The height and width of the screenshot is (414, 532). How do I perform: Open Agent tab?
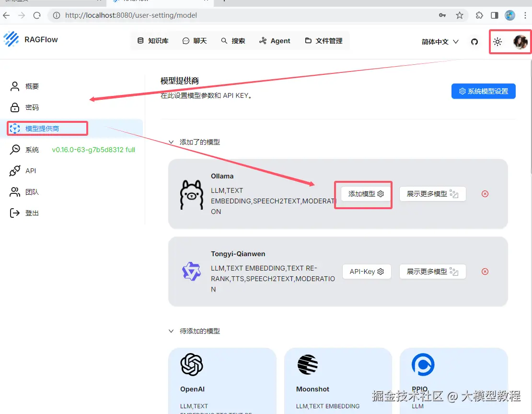pos(275,41)
